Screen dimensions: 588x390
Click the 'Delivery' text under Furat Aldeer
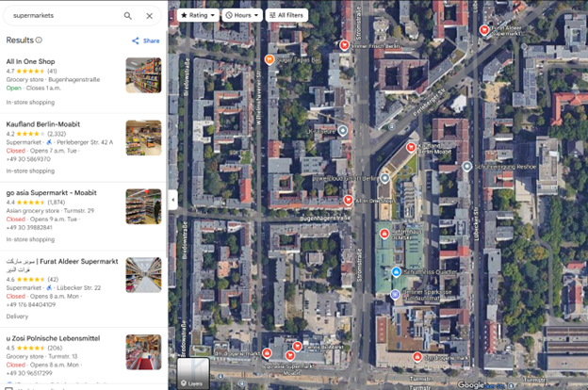coord(17,317)
